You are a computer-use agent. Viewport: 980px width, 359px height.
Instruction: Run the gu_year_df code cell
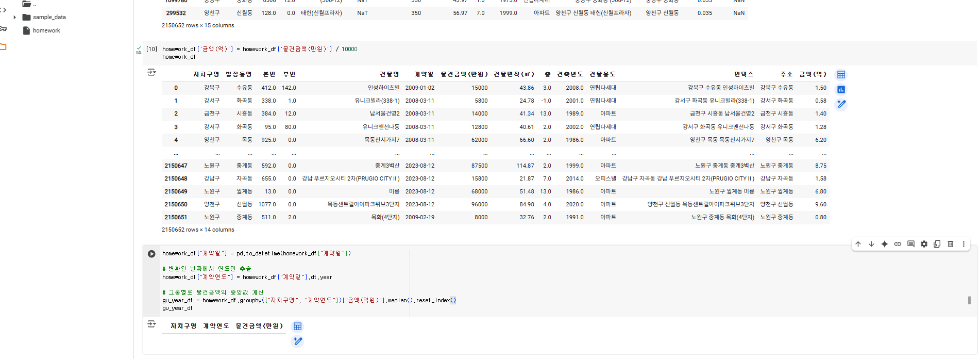(x=151, y=254)
